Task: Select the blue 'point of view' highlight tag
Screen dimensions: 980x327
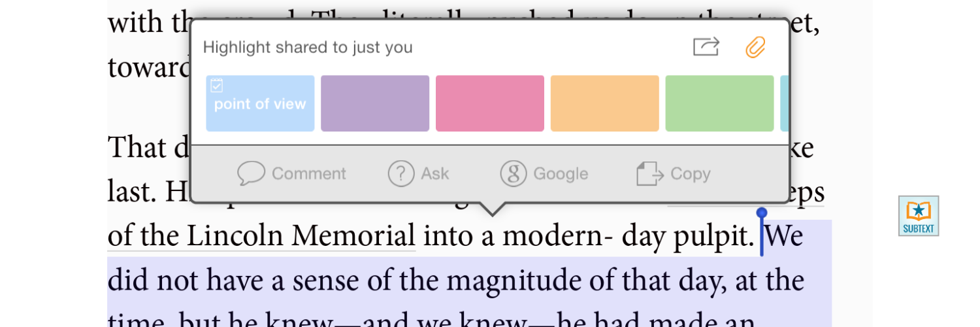Action: [x=260, y=103]
